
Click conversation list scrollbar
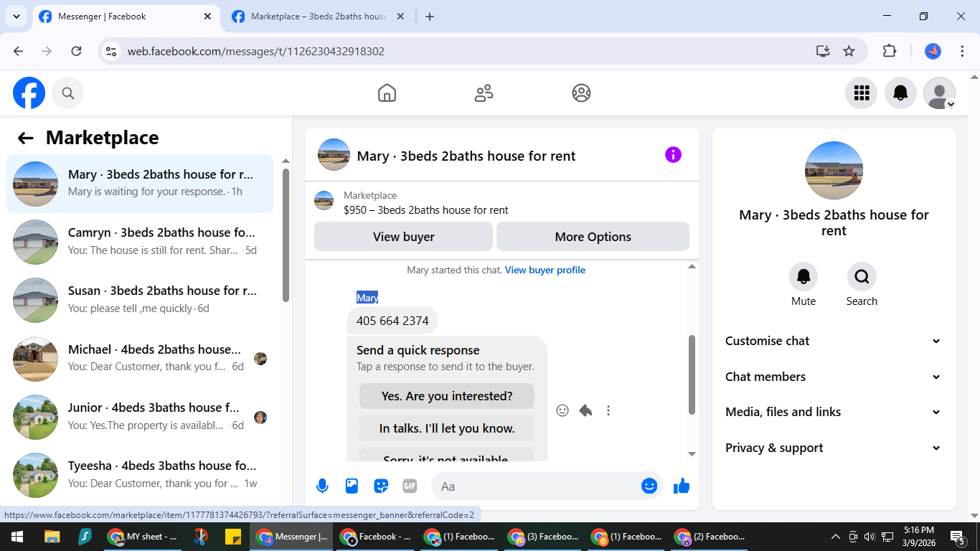tap(286, 235)
